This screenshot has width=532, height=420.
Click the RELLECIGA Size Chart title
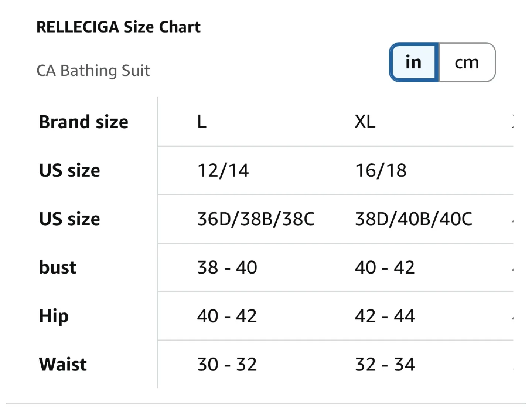pyautogui.click(x=119, y=26)
